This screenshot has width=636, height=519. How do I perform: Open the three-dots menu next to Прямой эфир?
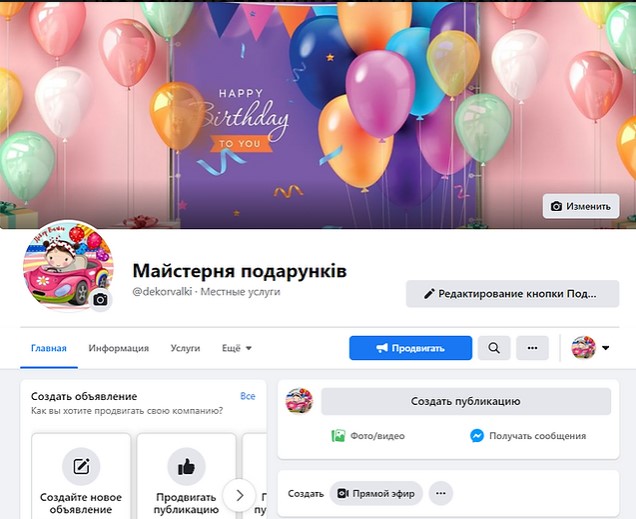coord(440,493)
